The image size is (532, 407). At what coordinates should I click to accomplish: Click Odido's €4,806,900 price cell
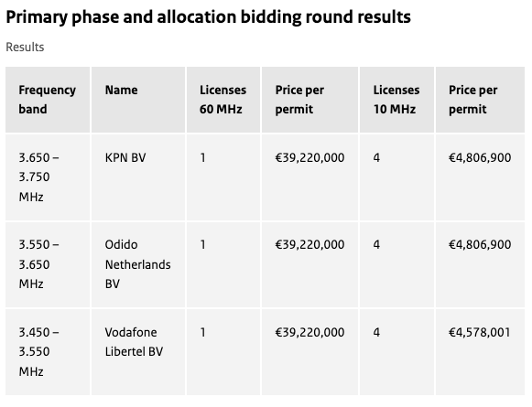click(480, 264)
